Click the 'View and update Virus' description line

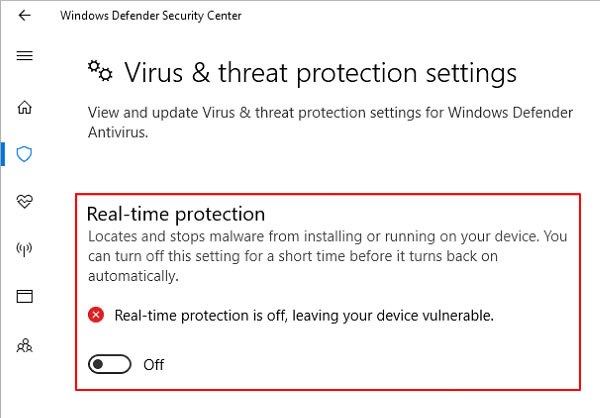point(330,113)
